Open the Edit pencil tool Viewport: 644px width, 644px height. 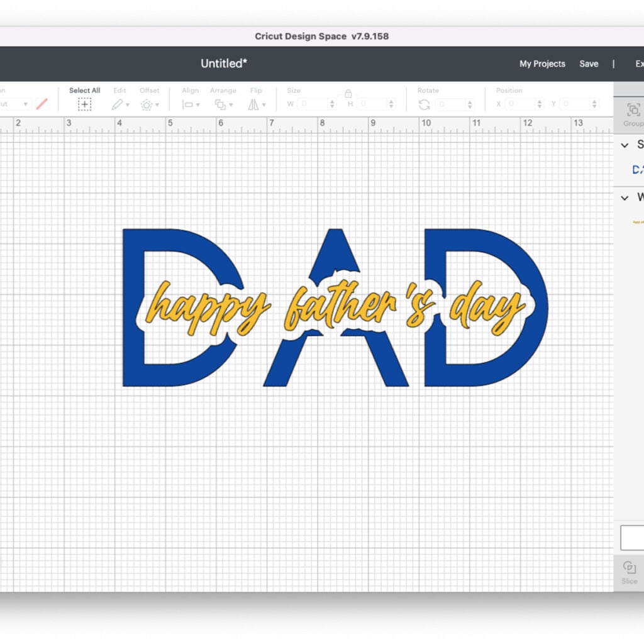click(117, 104)
